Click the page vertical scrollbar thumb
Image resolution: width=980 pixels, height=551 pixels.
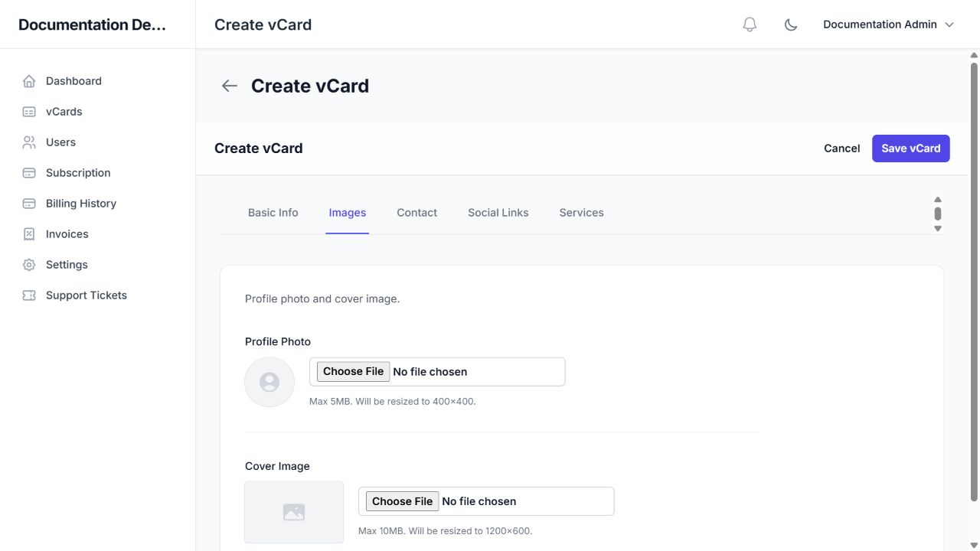975,282
